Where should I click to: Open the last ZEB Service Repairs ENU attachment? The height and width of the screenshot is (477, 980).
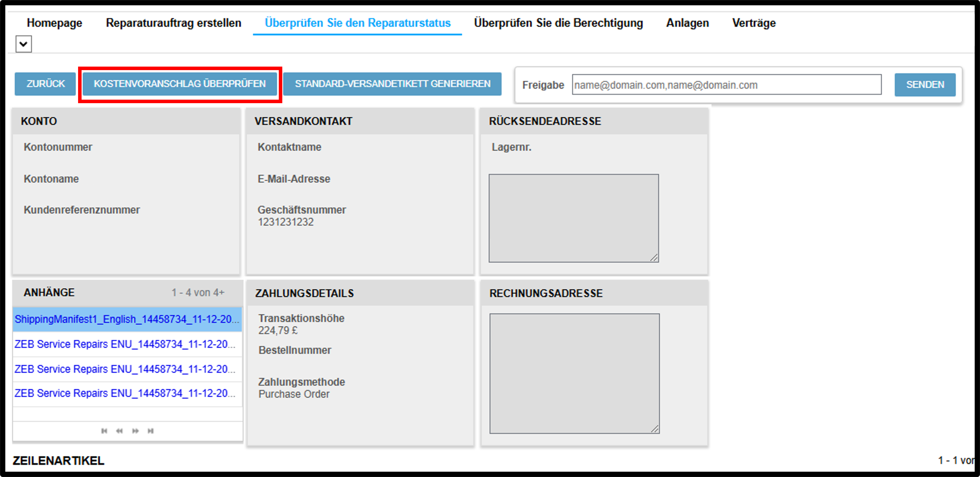pos(125,393)
